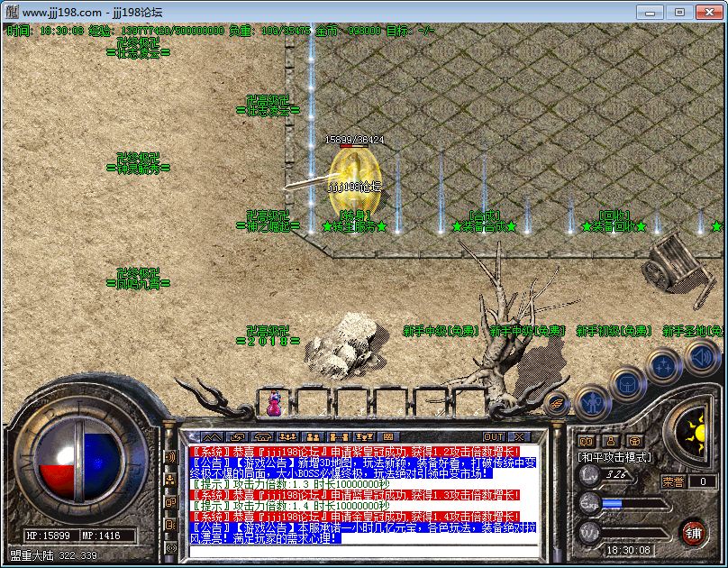
Task: Select the 卍高级卍 =神之崛起= teleporter
Action: point(268,221)
